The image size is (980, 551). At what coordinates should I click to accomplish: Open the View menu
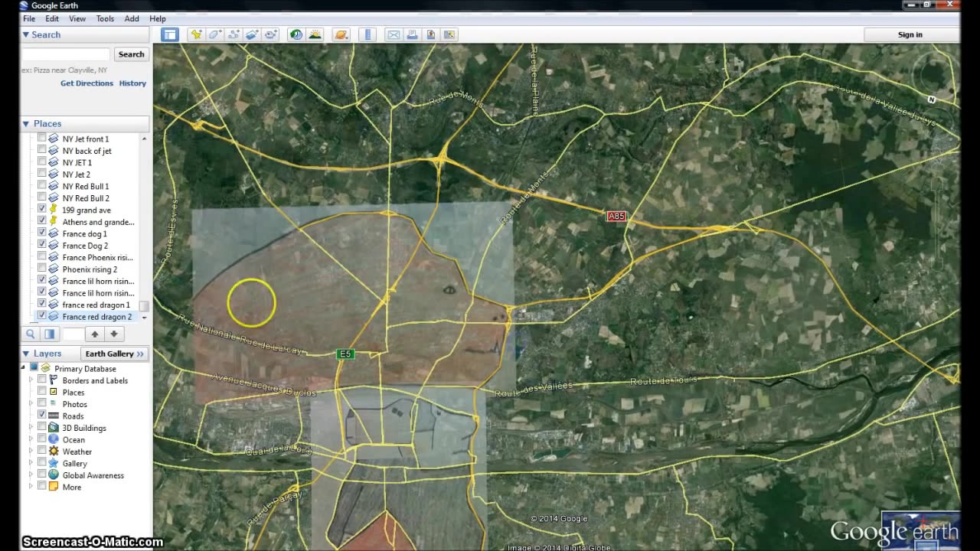pyautogui.click(x=77, y=18)
